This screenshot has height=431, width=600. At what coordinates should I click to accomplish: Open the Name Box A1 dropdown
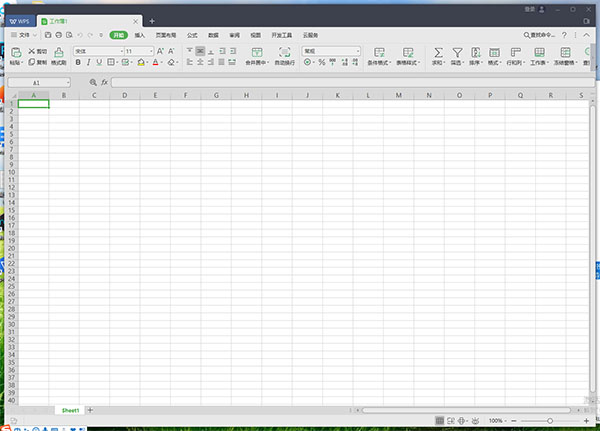click(x=68, y=83)
